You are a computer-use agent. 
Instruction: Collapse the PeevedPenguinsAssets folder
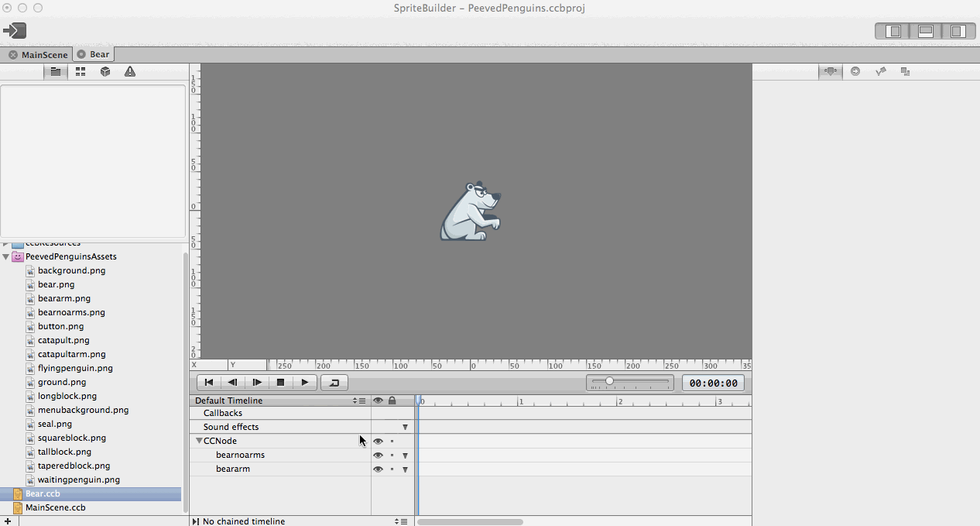click(x=6, y=256)
